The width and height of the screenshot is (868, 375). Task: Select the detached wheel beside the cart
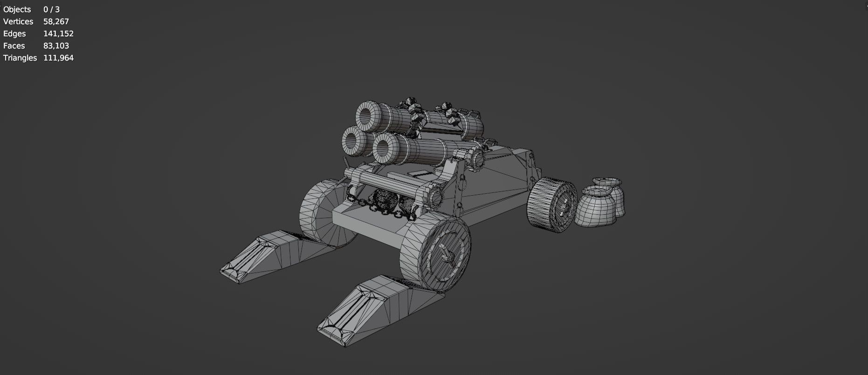pos(551,205)
